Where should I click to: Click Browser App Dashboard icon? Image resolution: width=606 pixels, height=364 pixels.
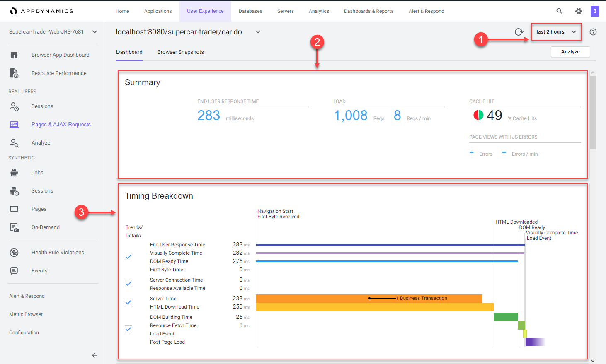(x=14, y=55)
